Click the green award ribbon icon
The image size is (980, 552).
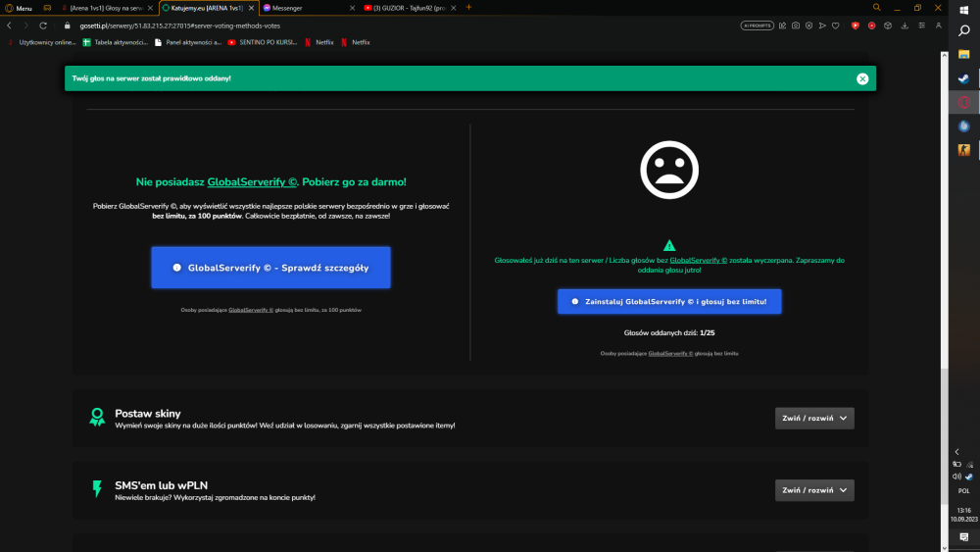pos(97,417)
